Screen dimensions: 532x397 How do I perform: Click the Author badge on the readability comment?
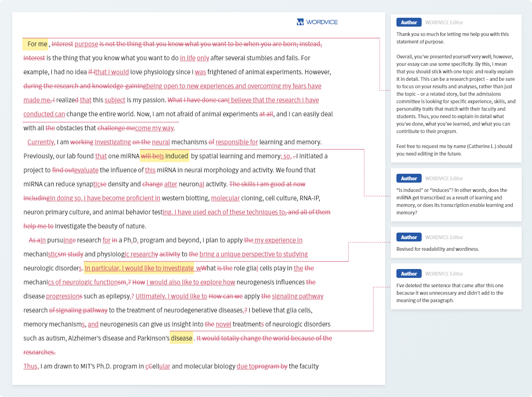(409, 237)
